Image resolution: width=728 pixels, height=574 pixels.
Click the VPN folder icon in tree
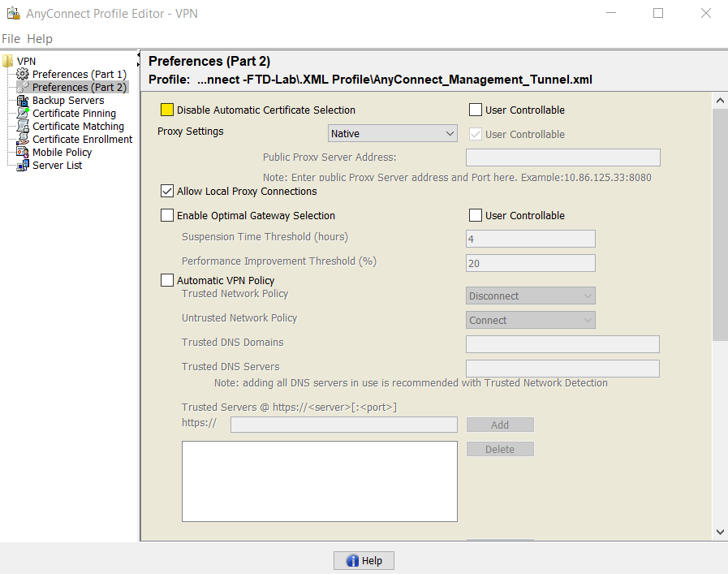coord(7,61)
